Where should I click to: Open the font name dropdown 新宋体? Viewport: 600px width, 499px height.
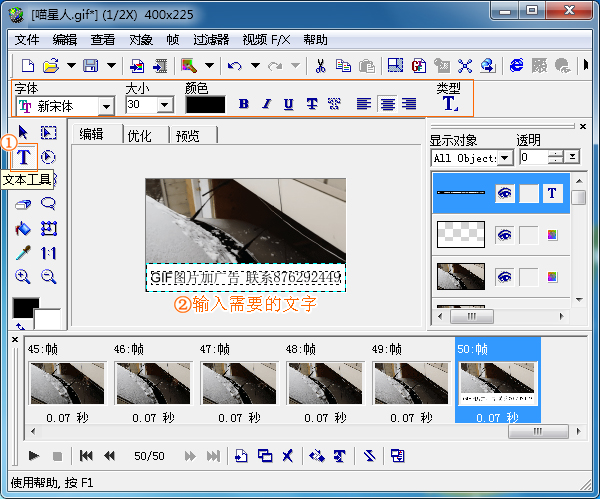(x=106, y=106)
